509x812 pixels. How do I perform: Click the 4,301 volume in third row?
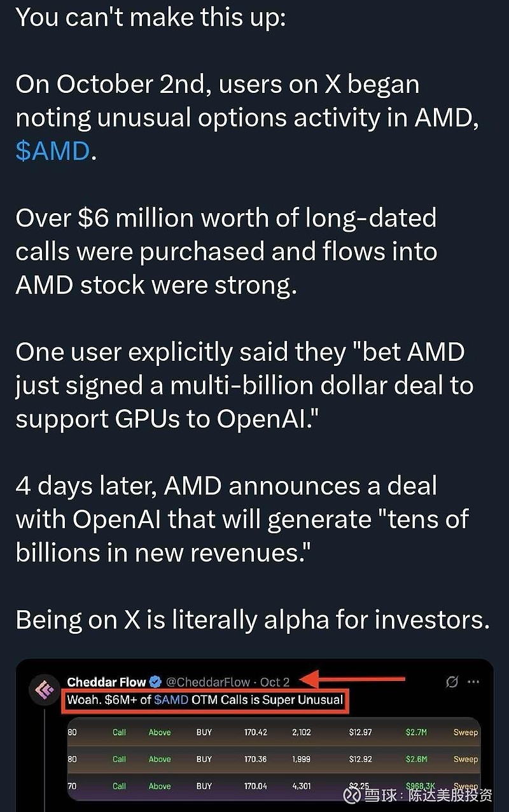pyautogui.click(x=302, y=786)
